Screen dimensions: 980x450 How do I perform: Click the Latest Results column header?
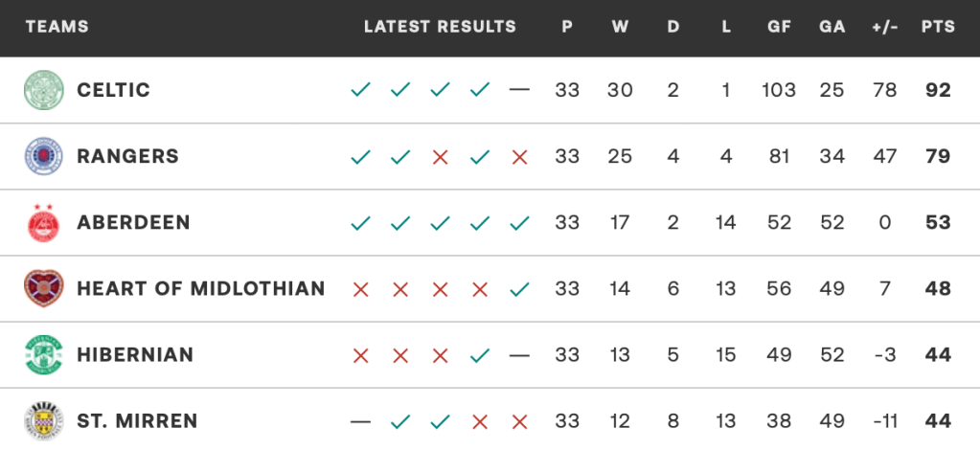coord(440,27)
